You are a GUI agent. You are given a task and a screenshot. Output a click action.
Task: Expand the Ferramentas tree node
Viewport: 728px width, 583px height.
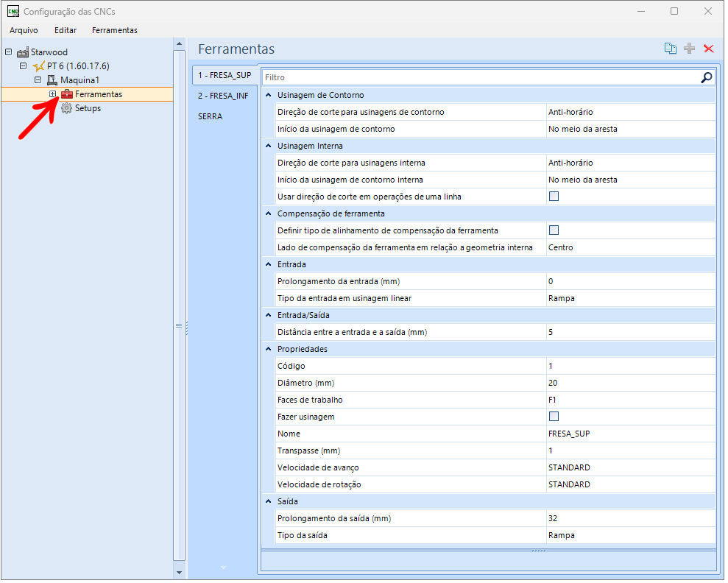click(x=53, y=94)
